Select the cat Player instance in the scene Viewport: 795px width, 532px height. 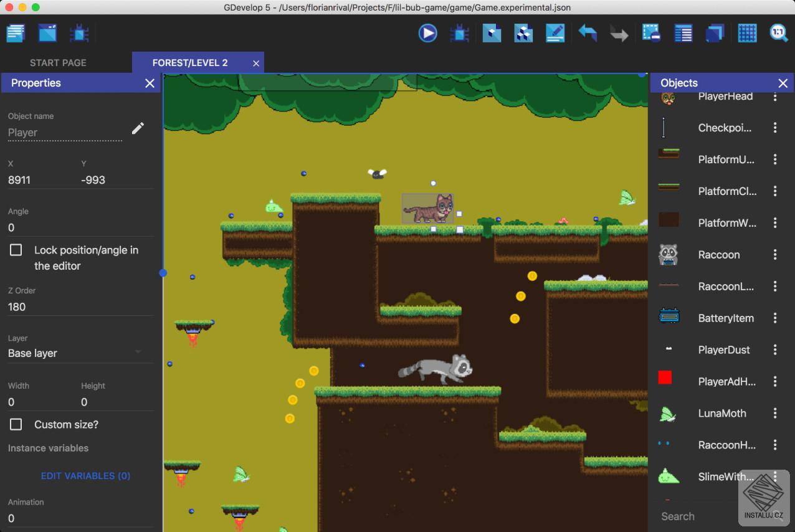click(428, 208)
